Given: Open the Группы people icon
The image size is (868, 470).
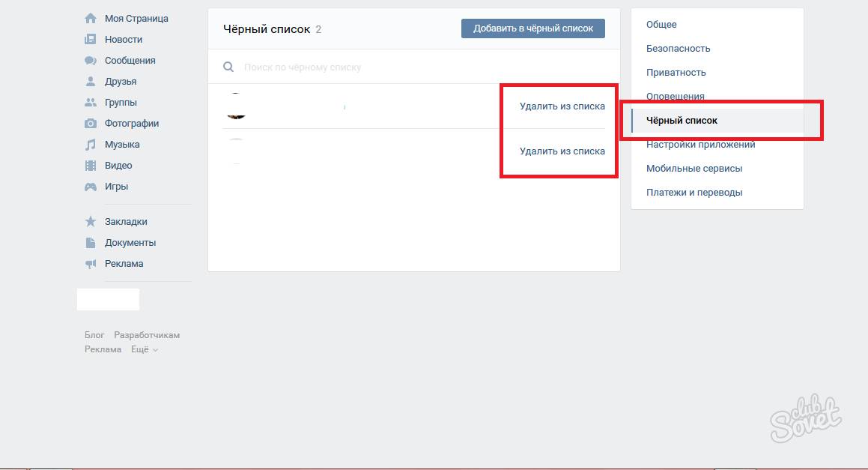Looking at the screenshot, I should coord(91,102).
